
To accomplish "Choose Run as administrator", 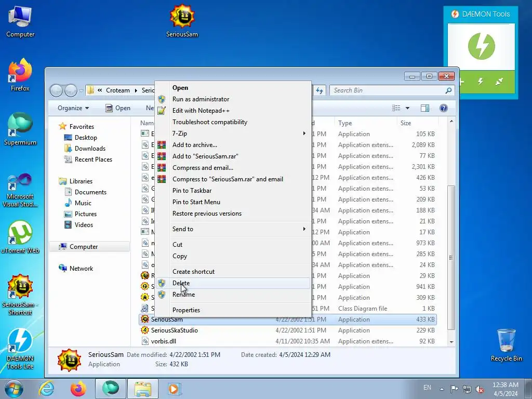I will (234, 99).
